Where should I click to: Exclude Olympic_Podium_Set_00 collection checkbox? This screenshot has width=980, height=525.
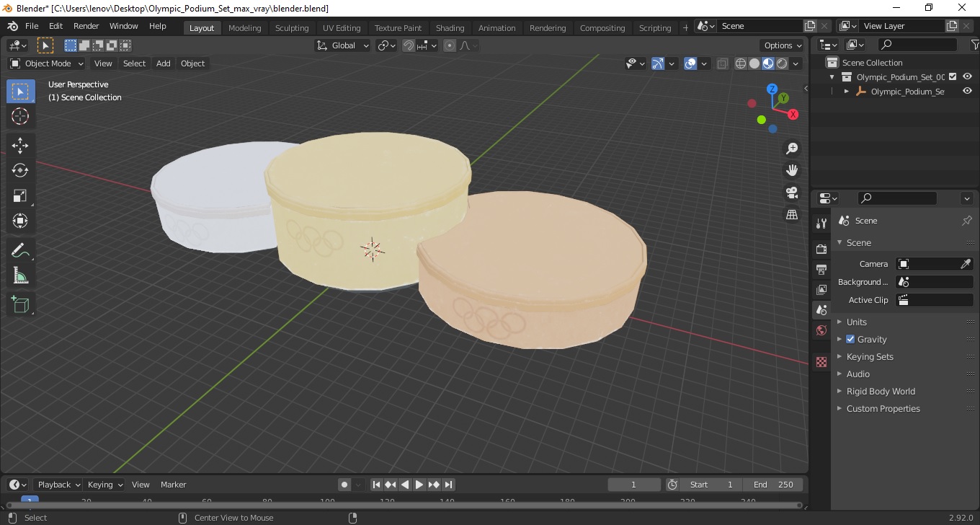(953, 76)
